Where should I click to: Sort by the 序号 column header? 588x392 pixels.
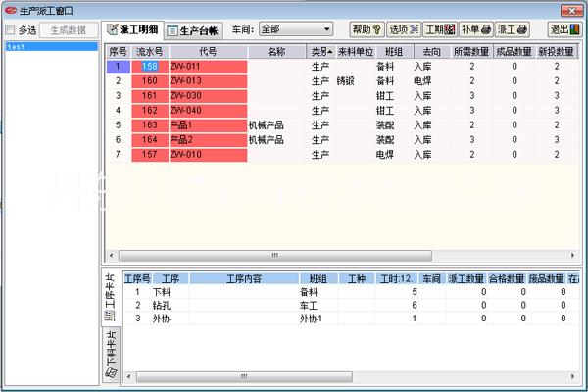(x=118, y=52)
